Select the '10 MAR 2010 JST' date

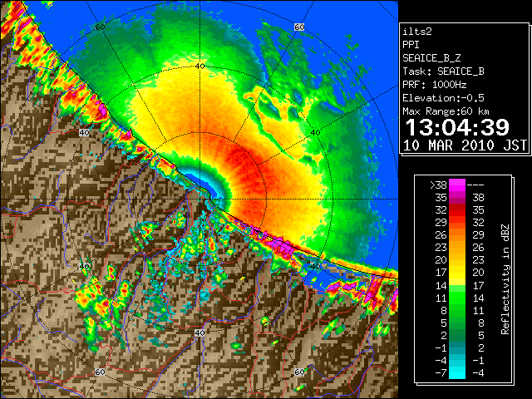(465, 145)
